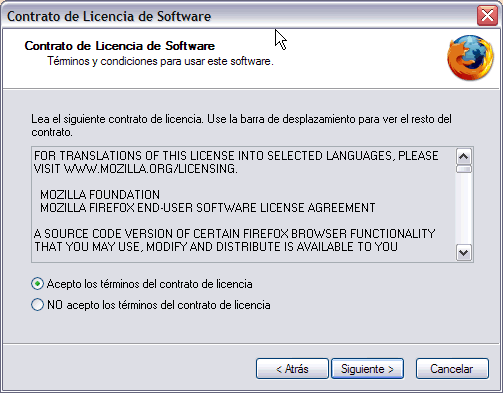Click the bold Contrato de Licencia de Software heading

(120, 46)
